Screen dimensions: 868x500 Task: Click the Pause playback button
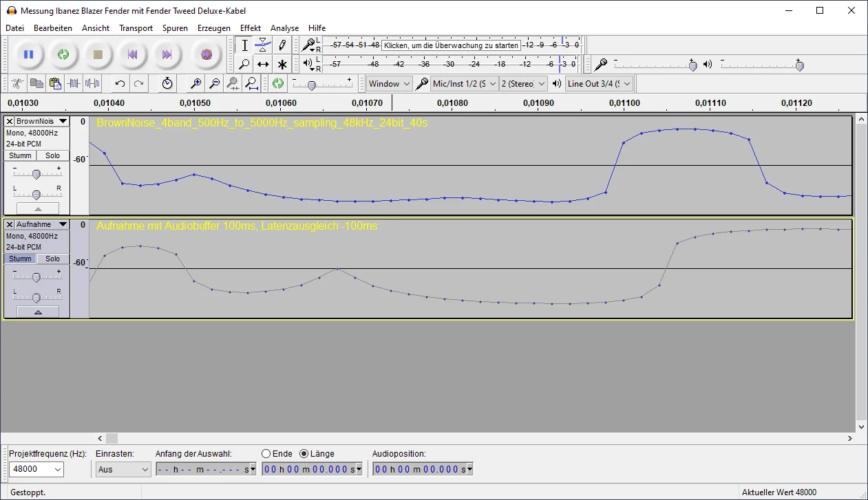[x=29, y=54]
